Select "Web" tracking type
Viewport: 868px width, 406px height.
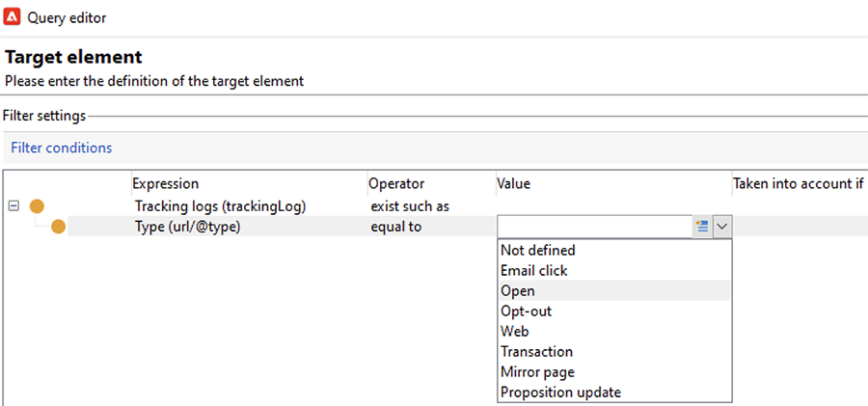tap(515, 331)
